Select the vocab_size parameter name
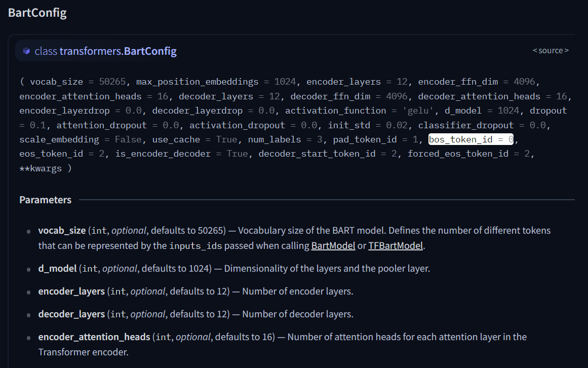This screenshot has height=368, width=588. (61, 230)
